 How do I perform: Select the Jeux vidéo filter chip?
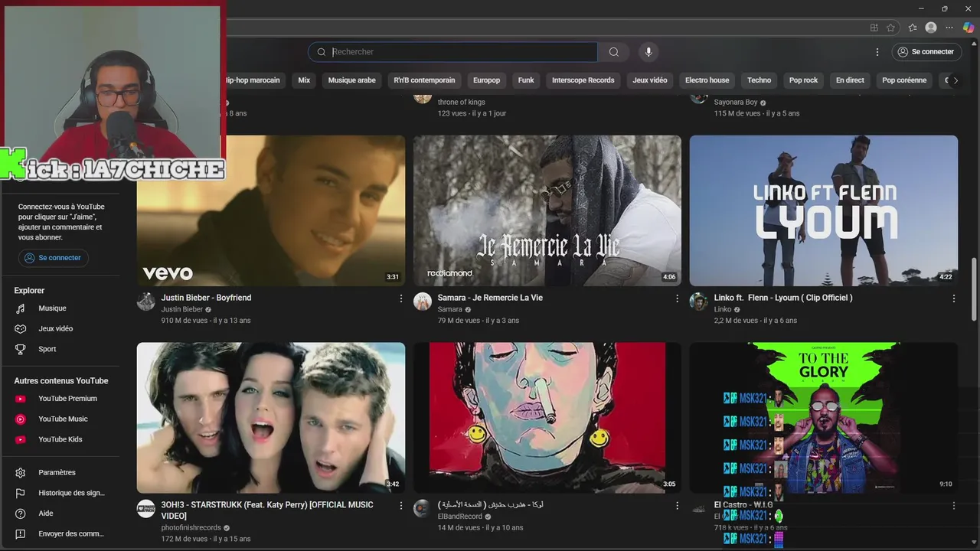tap(650, 80)
